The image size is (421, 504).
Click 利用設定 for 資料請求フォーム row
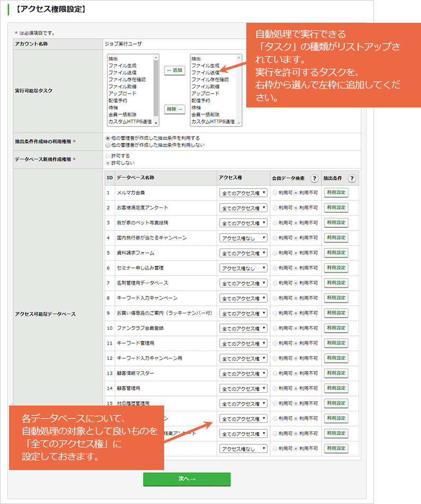pos(336,253)
